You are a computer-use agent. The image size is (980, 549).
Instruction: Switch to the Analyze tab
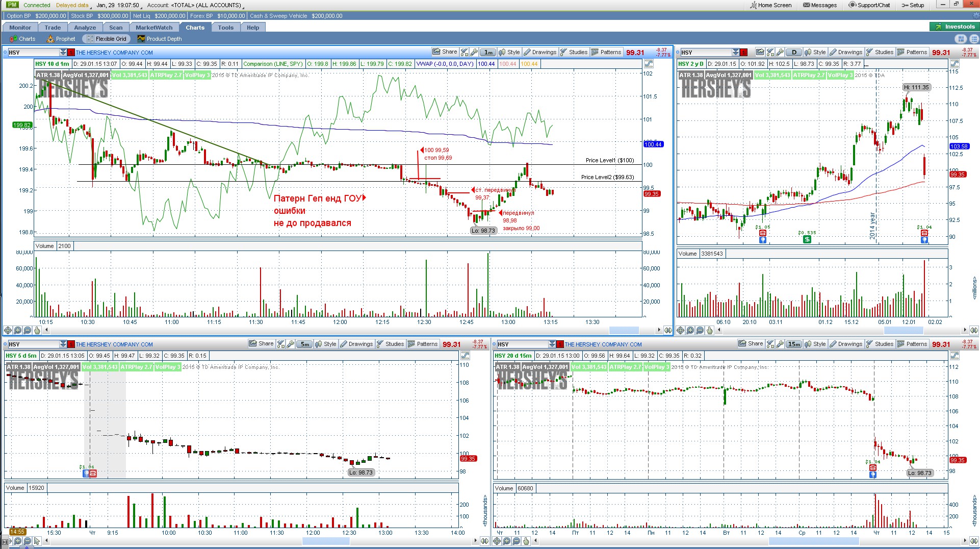point(85,28)
